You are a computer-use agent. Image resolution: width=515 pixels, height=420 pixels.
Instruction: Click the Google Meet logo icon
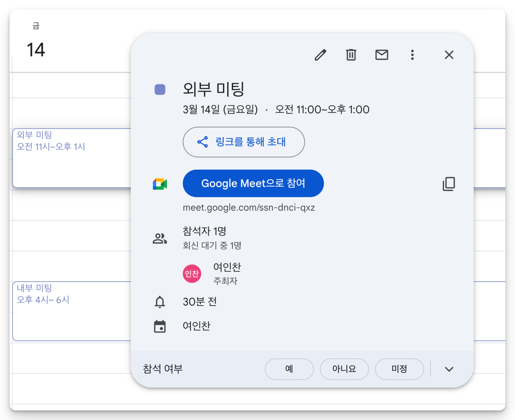160,184
